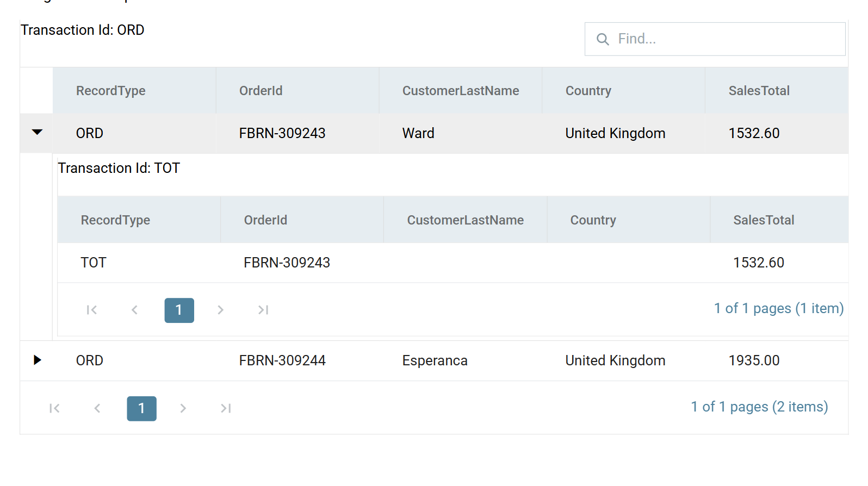868x486 pixels.
Task: Click 'Transaction Id: ORD' title
Action: [83, 30]
